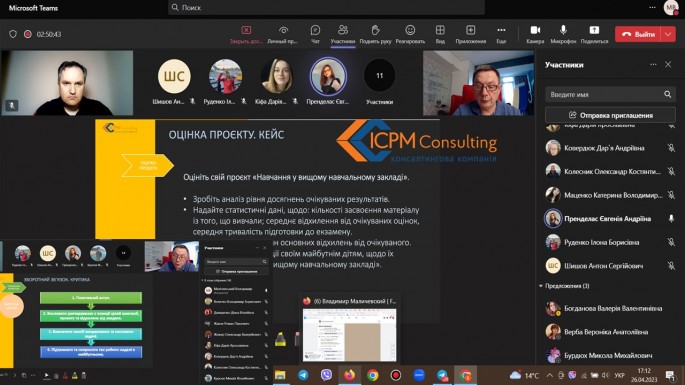Click the recording indicator icon
Screen dimensions: 685x385
(28, 34)
